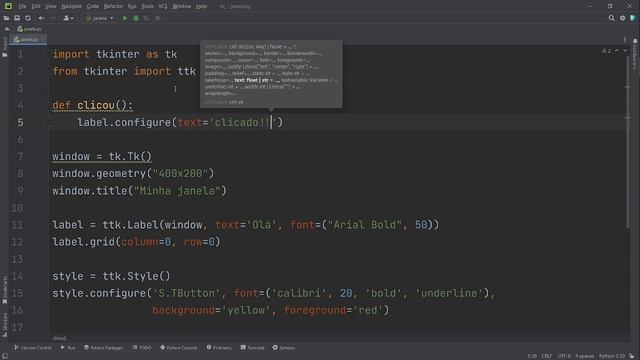Screen dimensions: 640x360
Task: Click the tool window quick access icon
Action: tap(5, 356)
